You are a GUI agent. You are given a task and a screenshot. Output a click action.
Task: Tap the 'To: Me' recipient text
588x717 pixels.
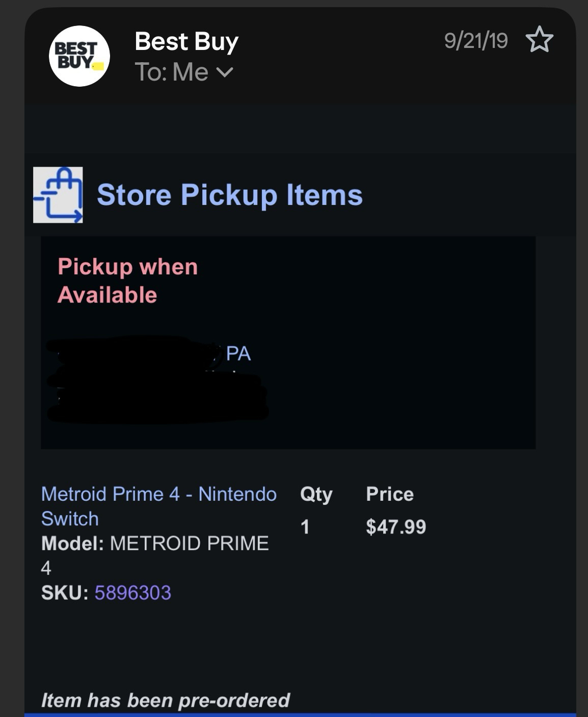pos(171,72)
